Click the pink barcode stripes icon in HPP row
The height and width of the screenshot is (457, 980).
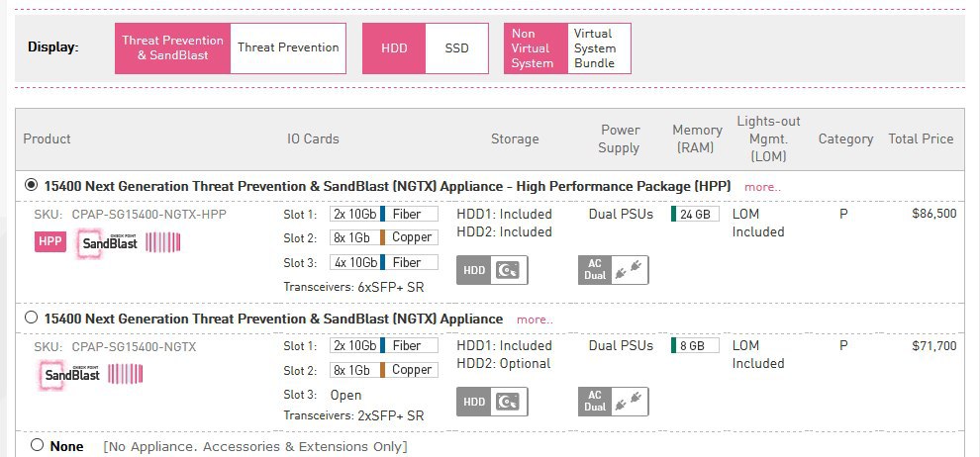tap(163, 241)
